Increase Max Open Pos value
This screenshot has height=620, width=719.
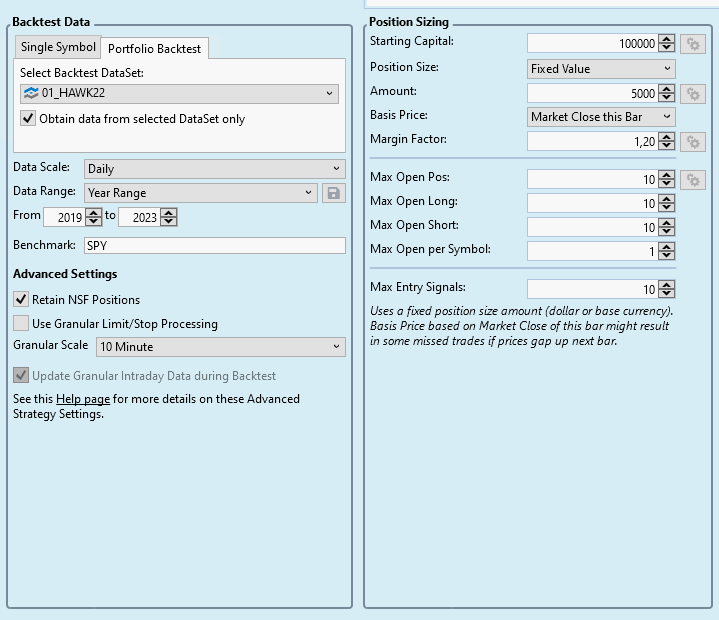pyautogui.click(x=667, y=175)
